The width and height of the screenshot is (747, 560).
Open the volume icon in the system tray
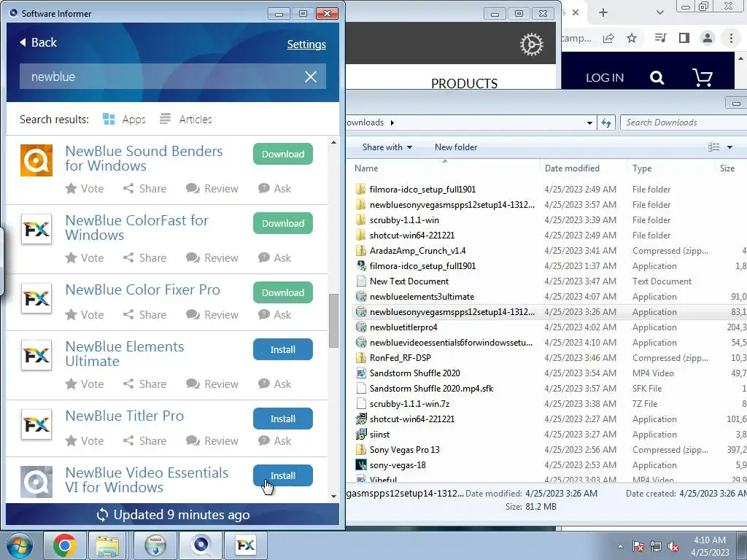tap(673, 546)
